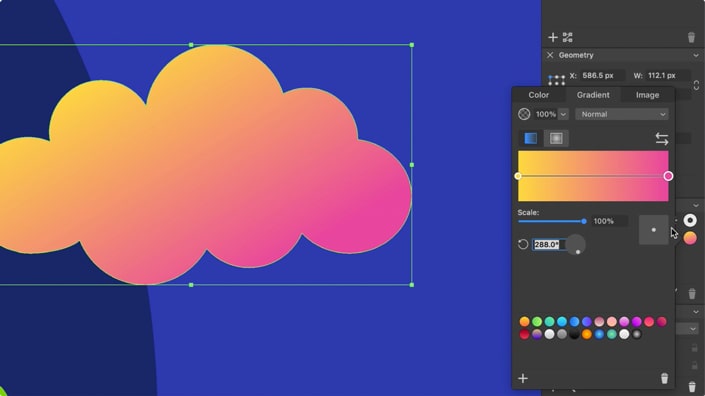The width and height of the screenshot is (705, 396).
Task: Click the trash icon in the row above Geometry
Action: pyautogui.click(x=691, y=37)
